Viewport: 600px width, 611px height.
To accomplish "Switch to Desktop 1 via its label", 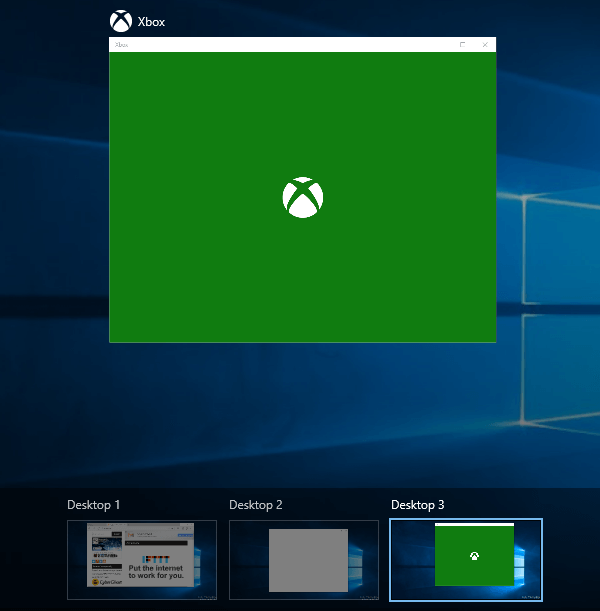I will (x=93, y=505).
